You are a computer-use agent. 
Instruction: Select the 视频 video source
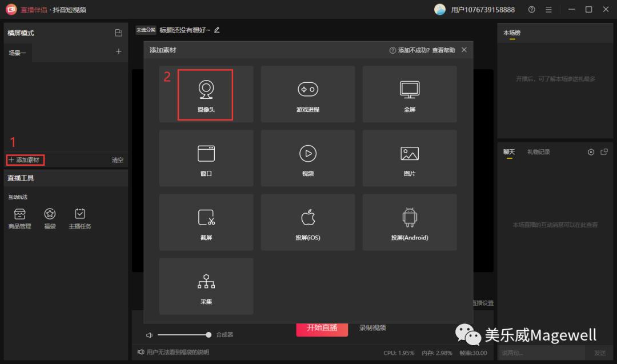[x=308, y=158]
